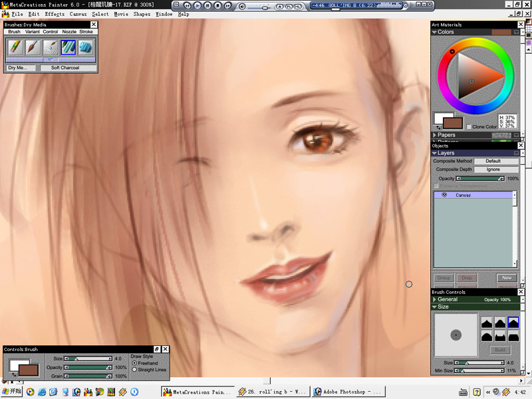This screenshot has height=399, width=532.
Task: Open the Composite Method dropdown
Action: tap(496, 161)
